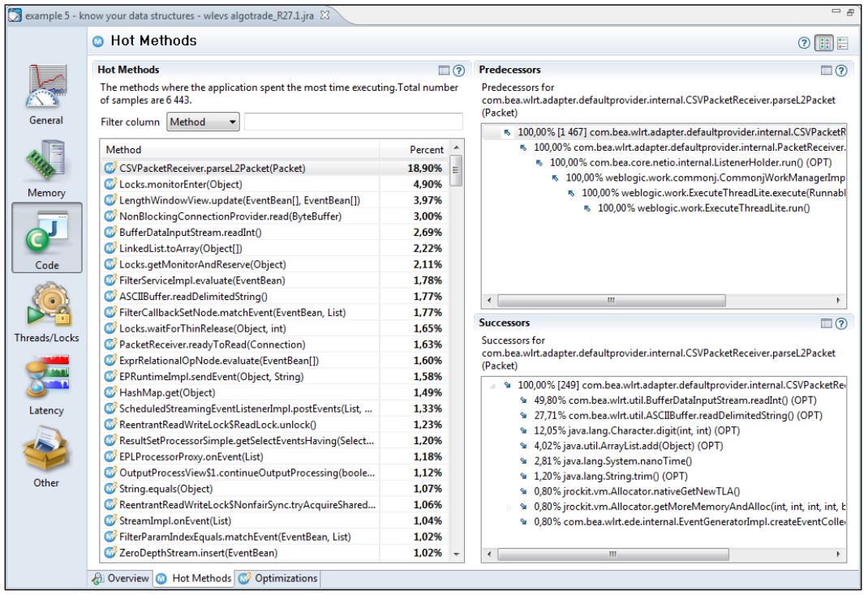The image size is (868, 595).
Task: Click the arrow icon beside java.lang.String.trim()
Action: 524,476
